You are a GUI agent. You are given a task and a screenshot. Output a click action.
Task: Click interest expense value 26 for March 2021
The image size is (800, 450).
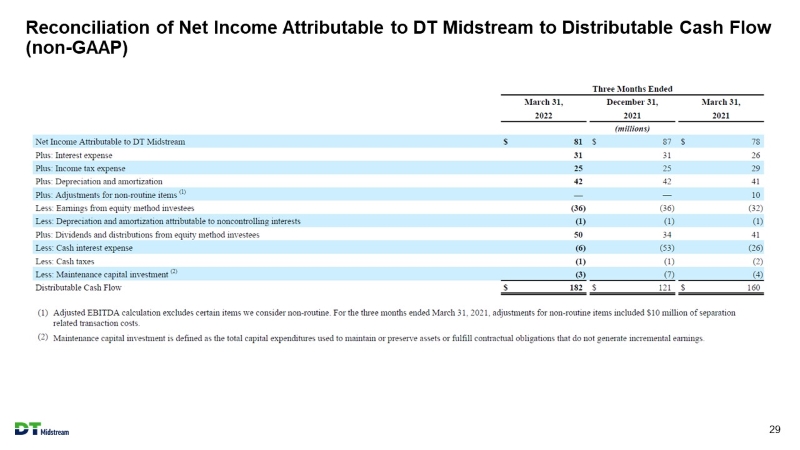coord(756,155)
